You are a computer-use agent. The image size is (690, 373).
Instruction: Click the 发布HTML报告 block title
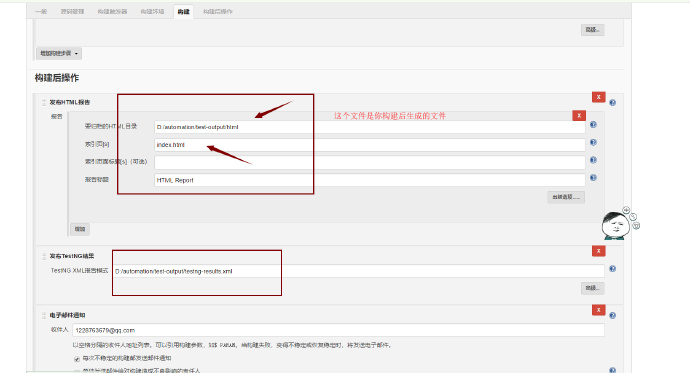(x=70, y=102)
